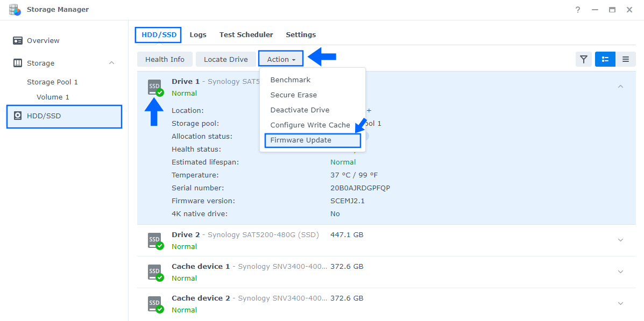Click the help question mark icon

(577, 9)
